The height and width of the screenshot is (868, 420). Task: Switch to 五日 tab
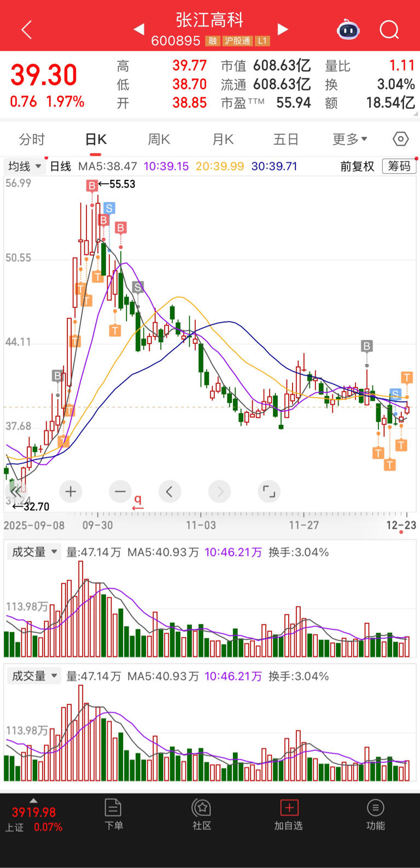(286, 139)
